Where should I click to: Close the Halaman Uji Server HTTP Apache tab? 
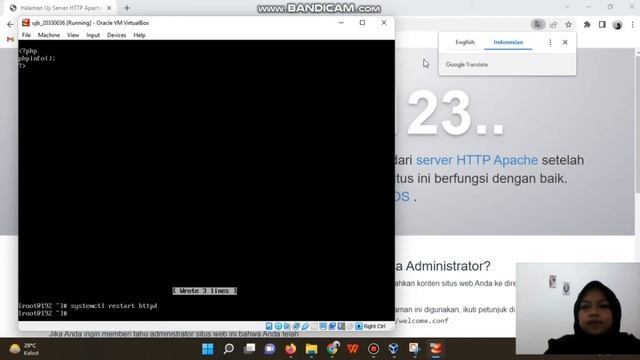[109, 8]
